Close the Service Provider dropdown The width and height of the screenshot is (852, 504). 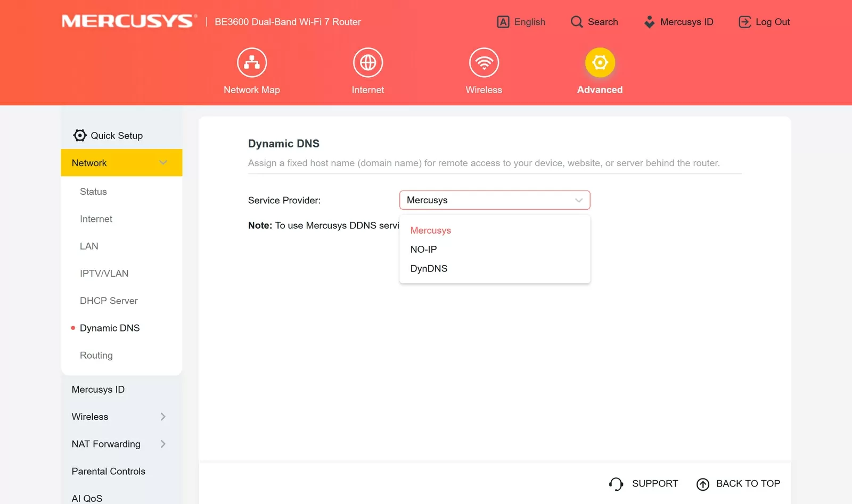pyautogui.click(x=495, y=200)
